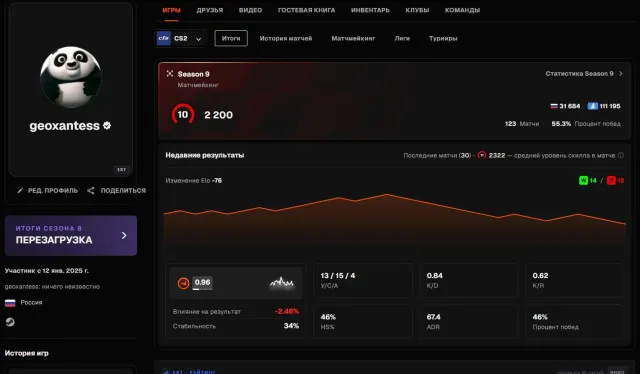
Task: Click the 13 / 15 / 4 У/С/А card
Action: (362, 280)
